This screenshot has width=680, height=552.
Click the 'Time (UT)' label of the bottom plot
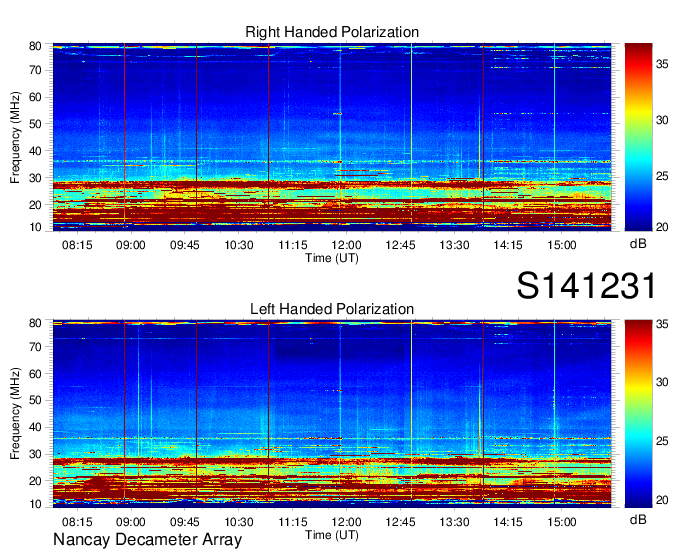(x=332, y=535)
